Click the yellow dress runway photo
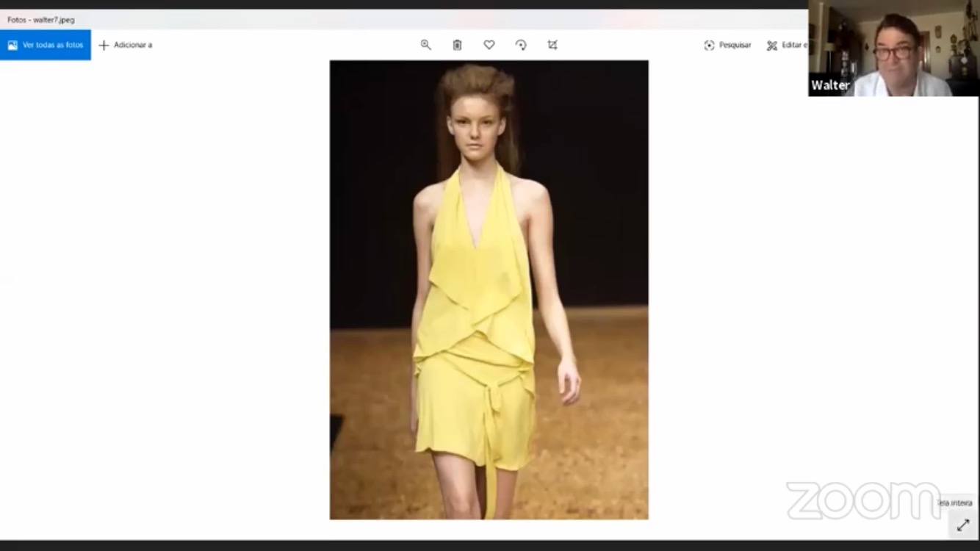This screenshot has height=551, width=980. click(x=489, y=289)
